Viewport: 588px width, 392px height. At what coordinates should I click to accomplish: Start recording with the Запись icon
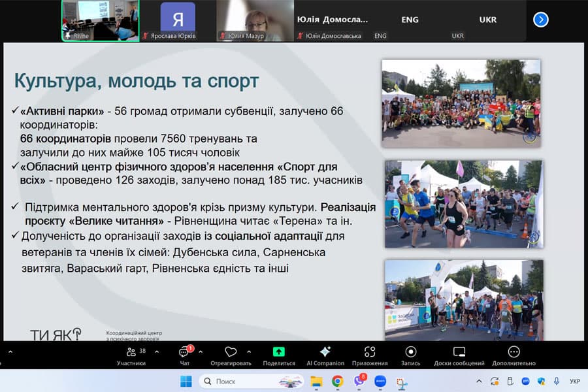click(411, 351)
